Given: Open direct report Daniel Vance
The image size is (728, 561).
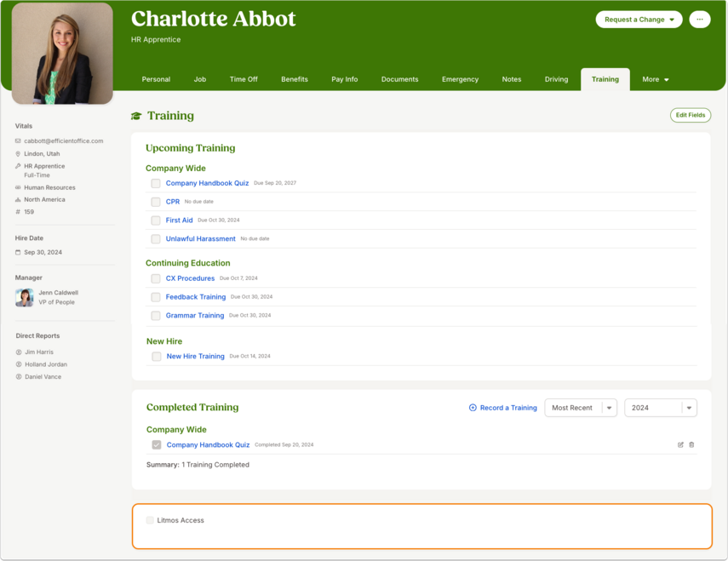Looking at the screenshot, I should click(43, 377).
